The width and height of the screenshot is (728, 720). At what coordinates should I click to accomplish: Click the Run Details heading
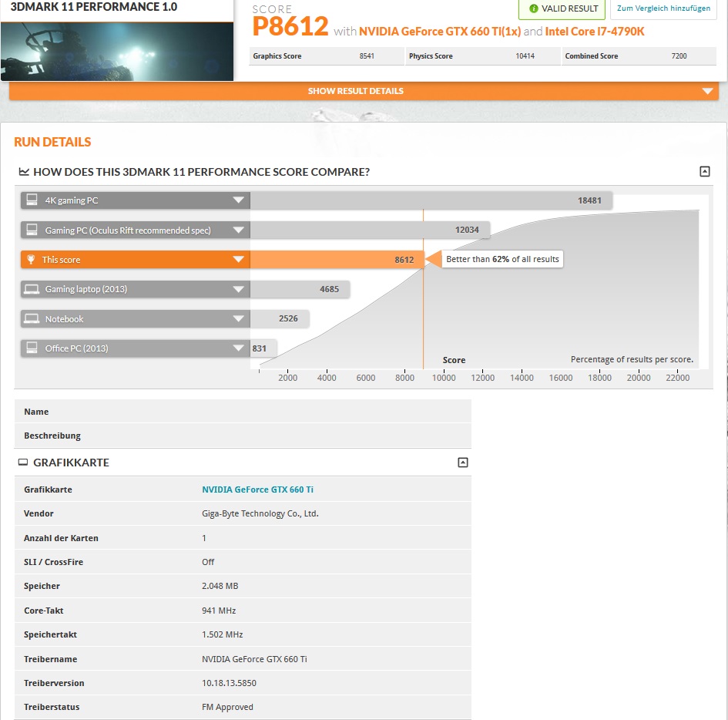point(52,142)
